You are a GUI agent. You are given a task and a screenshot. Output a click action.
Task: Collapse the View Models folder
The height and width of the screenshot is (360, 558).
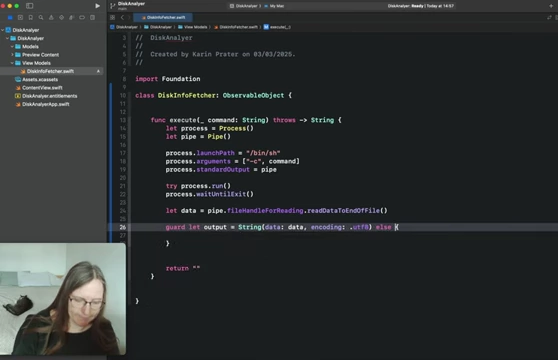(12, 63)
